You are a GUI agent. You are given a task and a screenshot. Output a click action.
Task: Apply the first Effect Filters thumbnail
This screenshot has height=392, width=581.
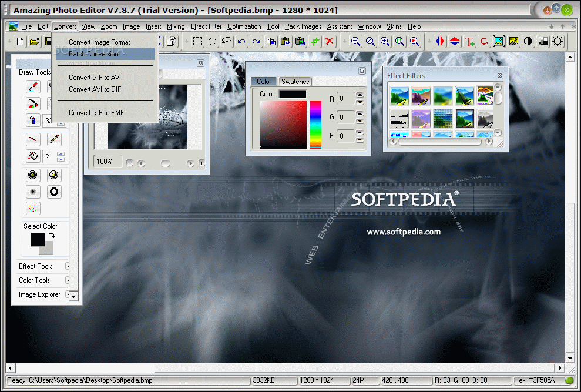click(399, 96)
